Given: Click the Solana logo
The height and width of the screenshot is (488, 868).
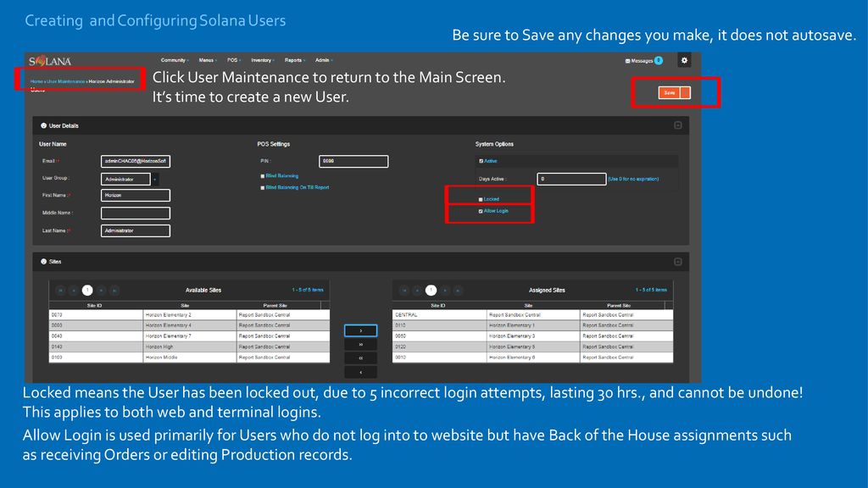Looking at the screenshot, I should pos(50,61).
